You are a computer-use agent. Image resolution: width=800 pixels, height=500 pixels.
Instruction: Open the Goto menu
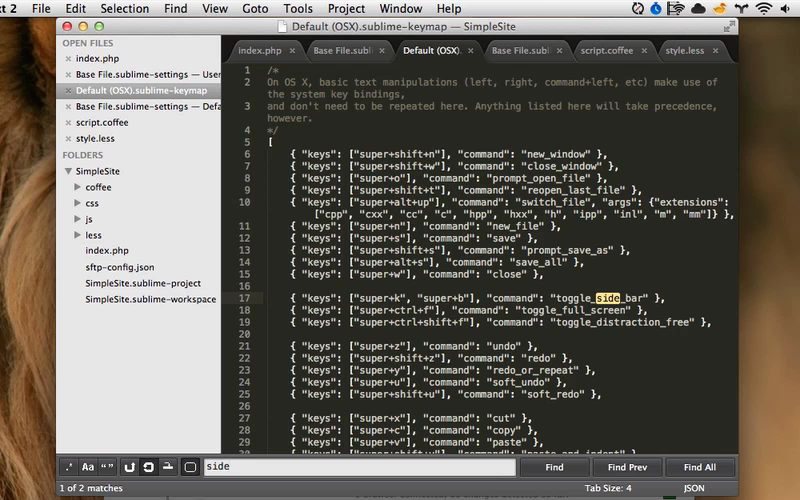point(255,9)
